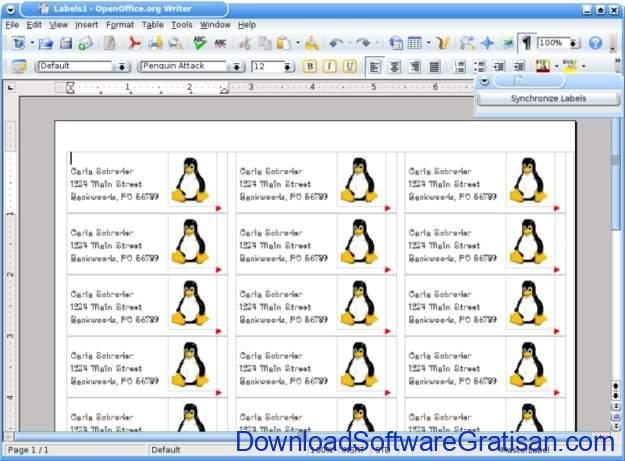Select Align Left
Viewport: 625px width, 461px height.
374,67
